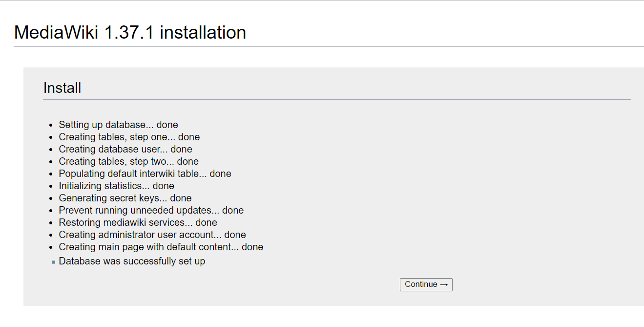Click the 'Creating tables, step one' entry
Viewport: 644px width, 327px height.
[129, 137]
